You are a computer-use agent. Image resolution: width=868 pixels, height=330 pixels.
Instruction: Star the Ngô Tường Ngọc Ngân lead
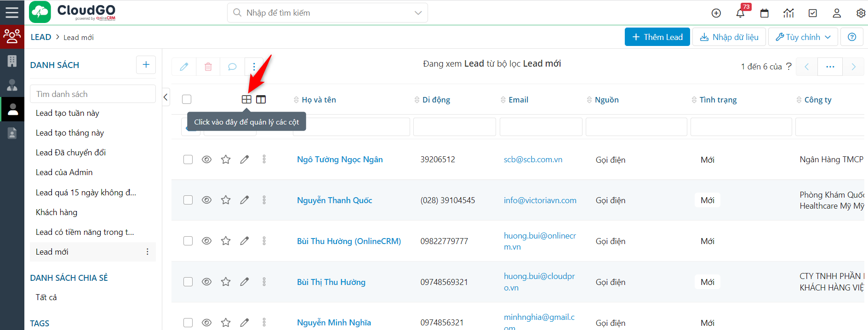226,159
